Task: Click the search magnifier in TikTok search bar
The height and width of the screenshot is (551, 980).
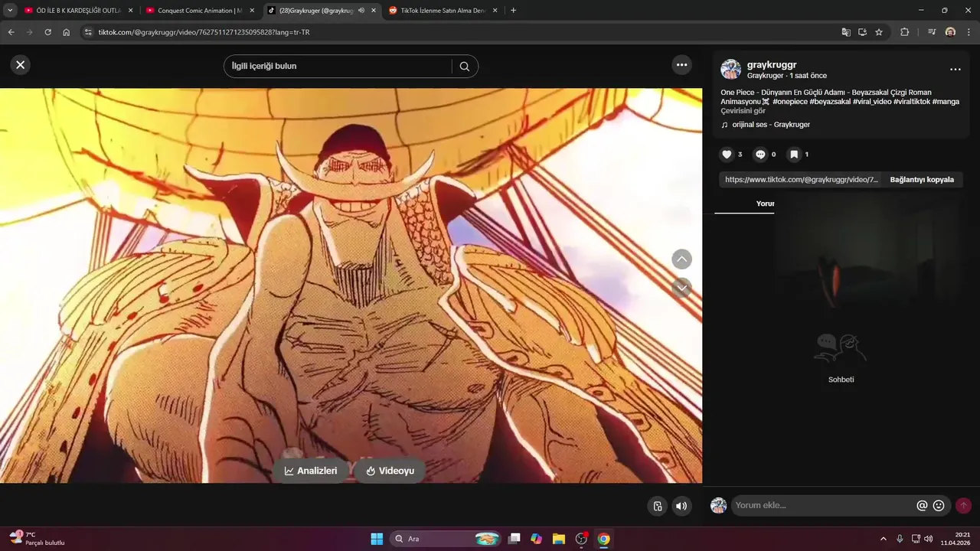Action: point(464,67)
